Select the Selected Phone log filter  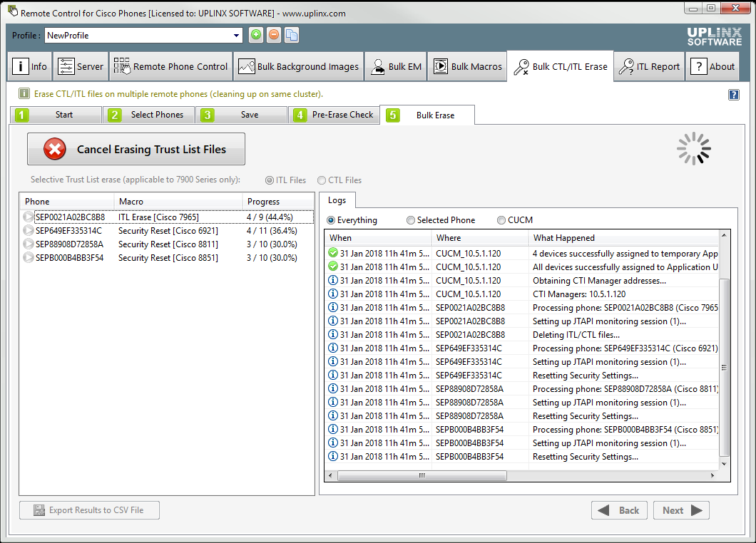click(410, 220)
